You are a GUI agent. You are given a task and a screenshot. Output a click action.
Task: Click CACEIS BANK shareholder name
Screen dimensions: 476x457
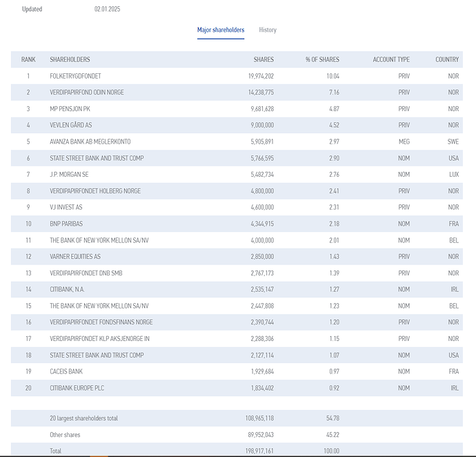coord(66,371)
